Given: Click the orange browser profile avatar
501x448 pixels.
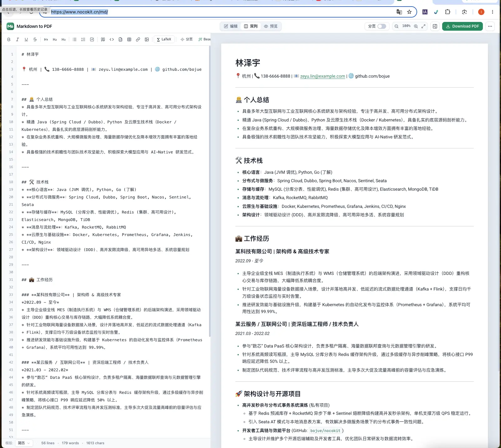Looking at the screenshot, I should pyautogui.click(x=481, y=12).
